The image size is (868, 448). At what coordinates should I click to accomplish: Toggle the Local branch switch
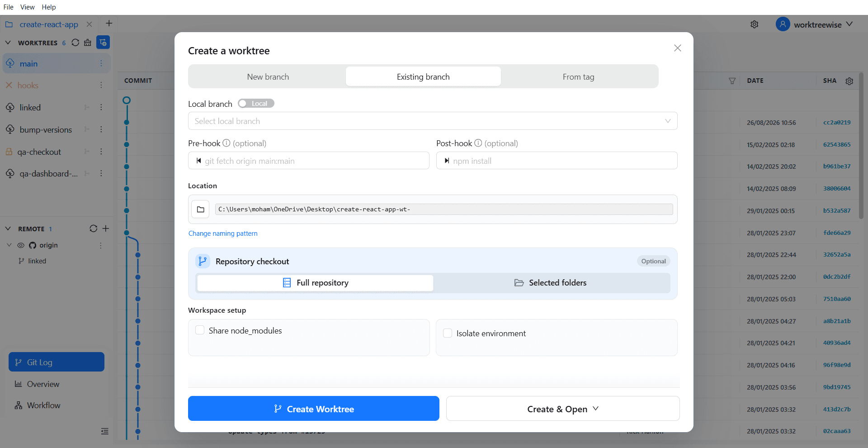256,104
